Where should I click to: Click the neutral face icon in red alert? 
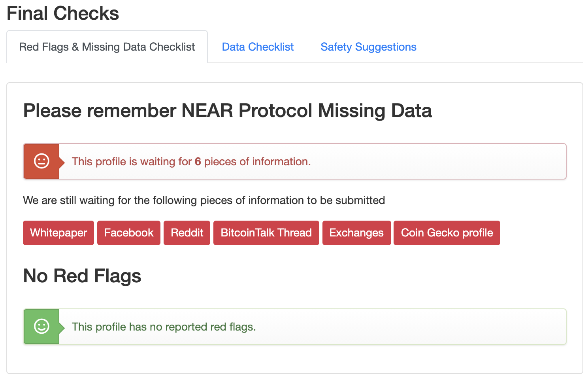click(41, 161)
